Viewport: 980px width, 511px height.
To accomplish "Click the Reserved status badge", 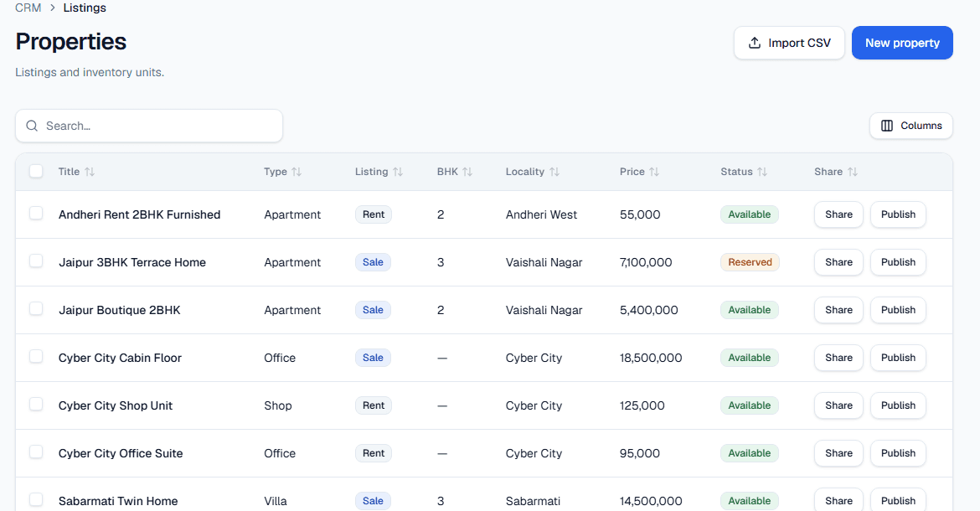I will 750,262.
